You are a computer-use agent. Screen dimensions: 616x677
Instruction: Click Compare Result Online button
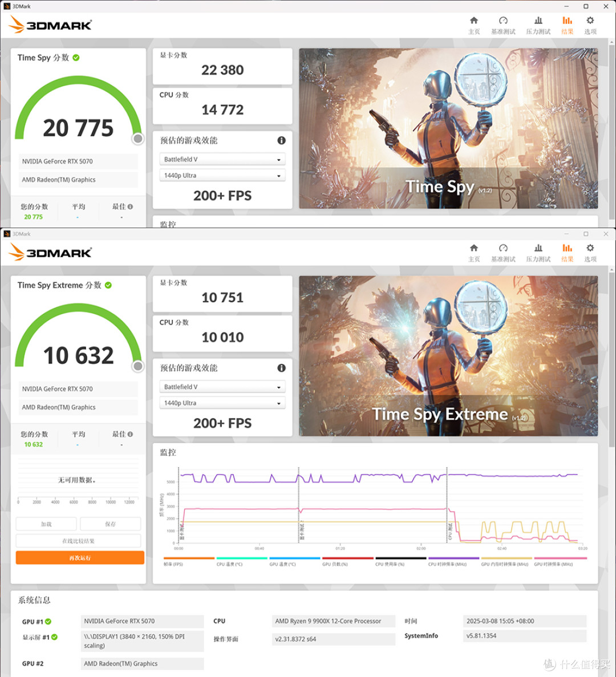click(x=78, y=541)
